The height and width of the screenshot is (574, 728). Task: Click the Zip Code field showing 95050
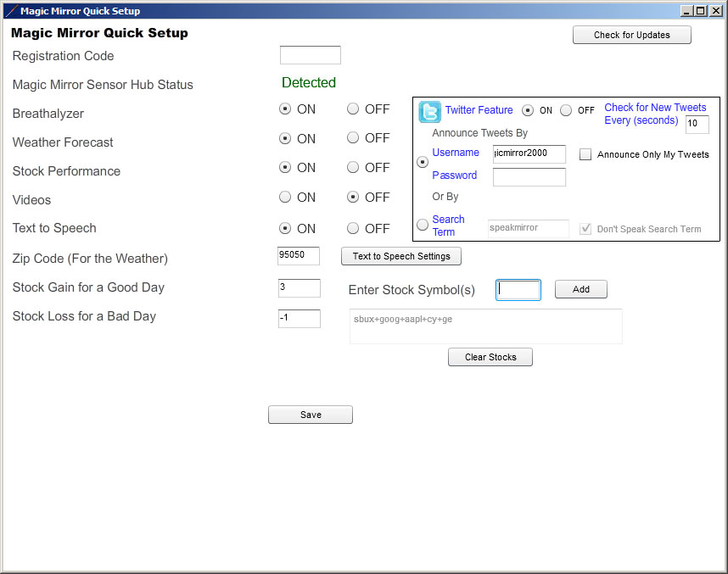click(299, 256)
